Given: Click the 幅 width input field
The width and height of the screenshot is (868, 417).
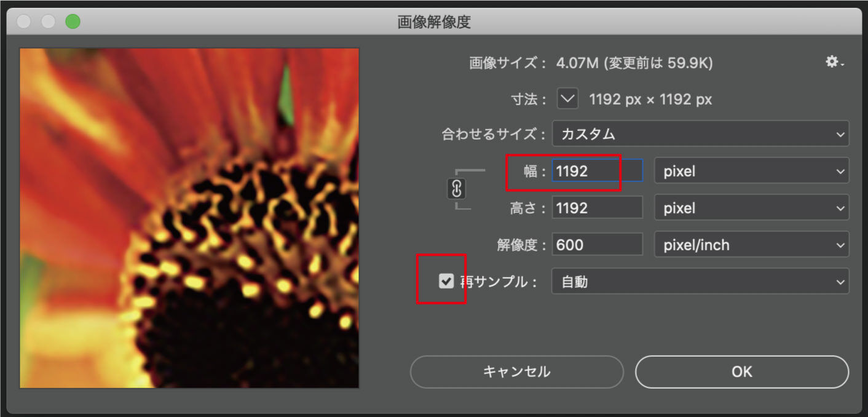Looking at the screenshot, I should [598, 171].
